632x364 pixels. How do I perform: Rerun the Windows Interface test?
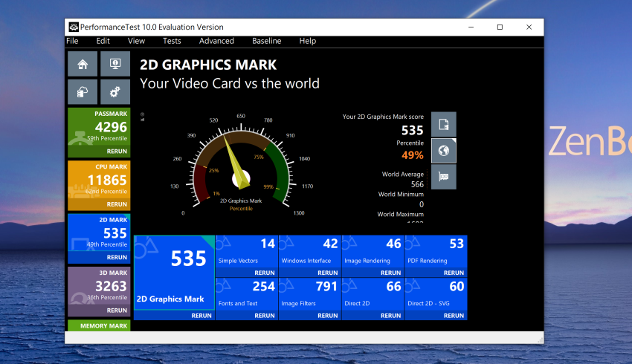coord(328,273)
